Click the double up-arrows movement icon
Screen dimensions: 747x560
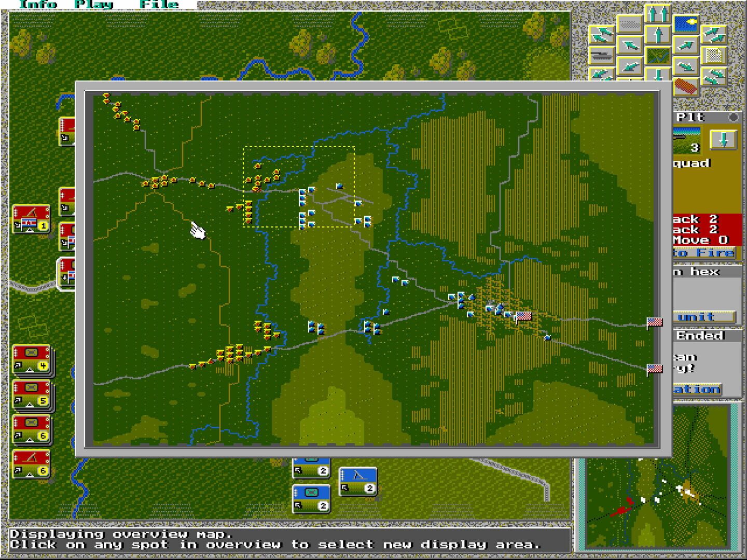(658, 12)
